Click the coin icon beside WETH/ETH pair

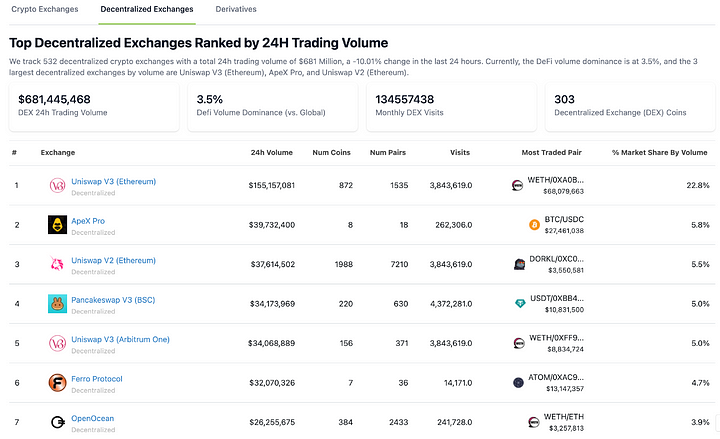[x=534, y=422]
